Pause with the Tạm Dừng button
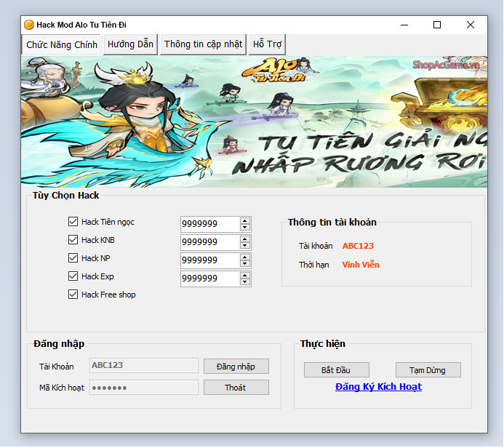Image resolution: width=504 pixels, height=448 pixels. pyautogui.click(x=428, y=370)
